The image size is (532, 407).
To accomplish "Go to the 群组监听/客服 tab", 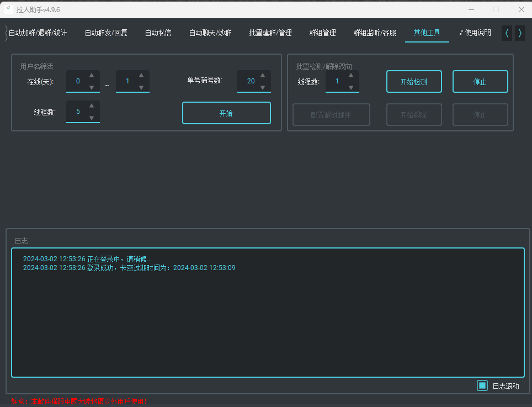I will point(375,33).
